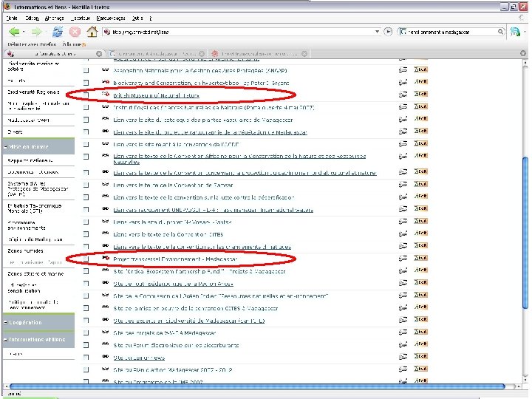The height and width of the screenshot is (399, 532).
Task: Tick the checkbox for Convention de Ramsar row
Action: (x=86, y=185)
